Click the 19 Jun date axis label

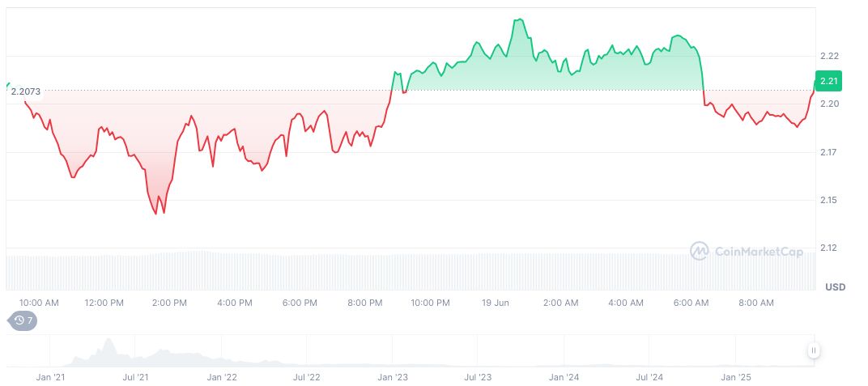click(x=495, y=303)
